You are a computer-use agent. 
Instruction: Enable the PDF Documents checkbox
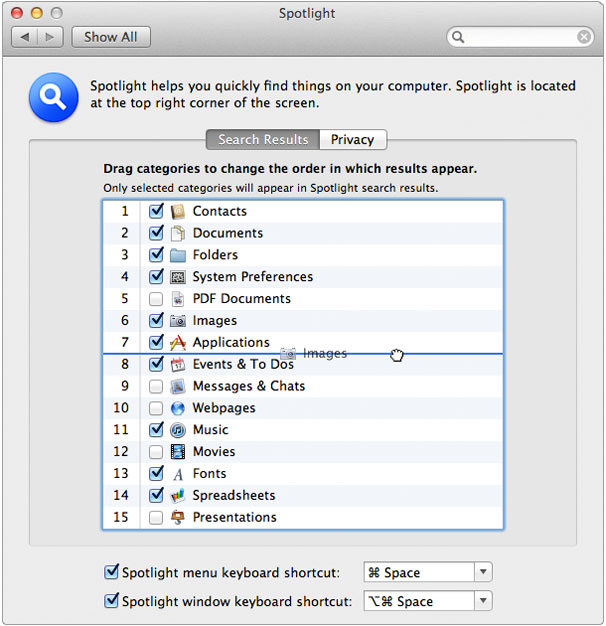tap(156, 299)
